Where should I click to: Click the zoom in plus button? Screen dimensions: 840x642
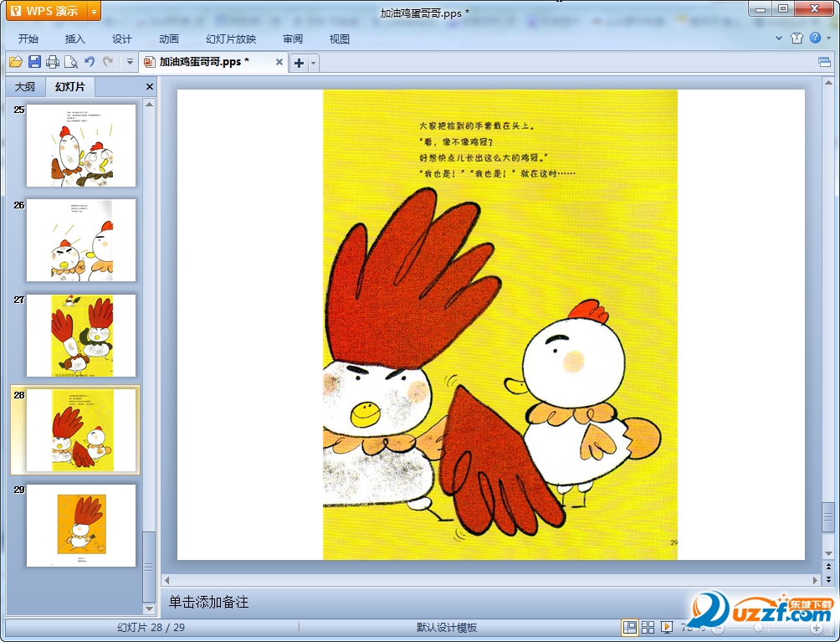coord(817,628)
